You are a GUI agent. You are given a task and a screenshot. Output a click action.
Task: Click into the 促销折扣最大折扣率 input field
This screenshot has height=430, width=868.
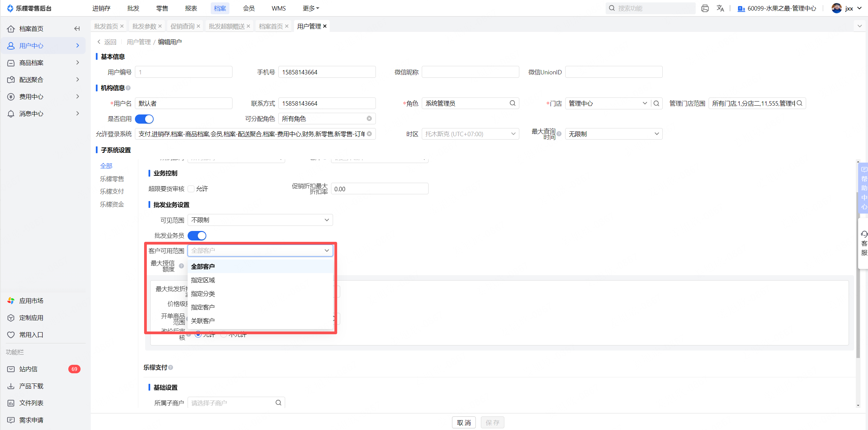(x=379, y=189)
